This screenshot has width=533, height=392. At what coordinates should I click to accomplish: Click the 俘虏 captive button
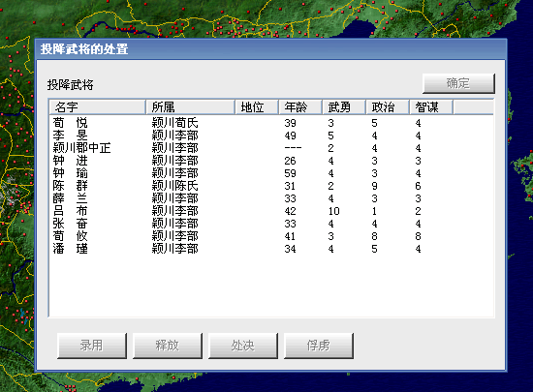[x=319, y=346]
